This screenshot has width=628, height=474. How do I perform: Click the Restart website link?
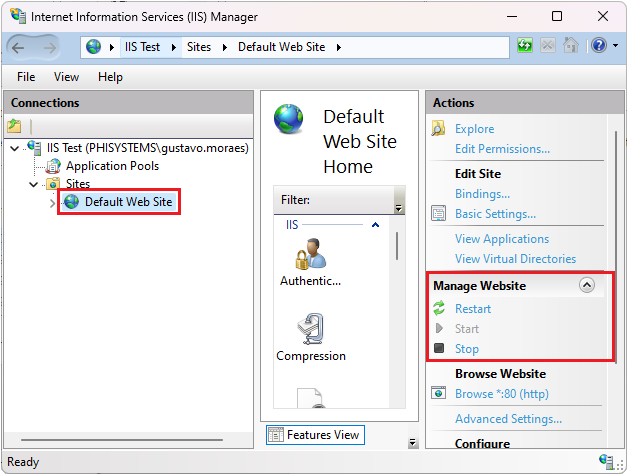(x=473, y=309)
